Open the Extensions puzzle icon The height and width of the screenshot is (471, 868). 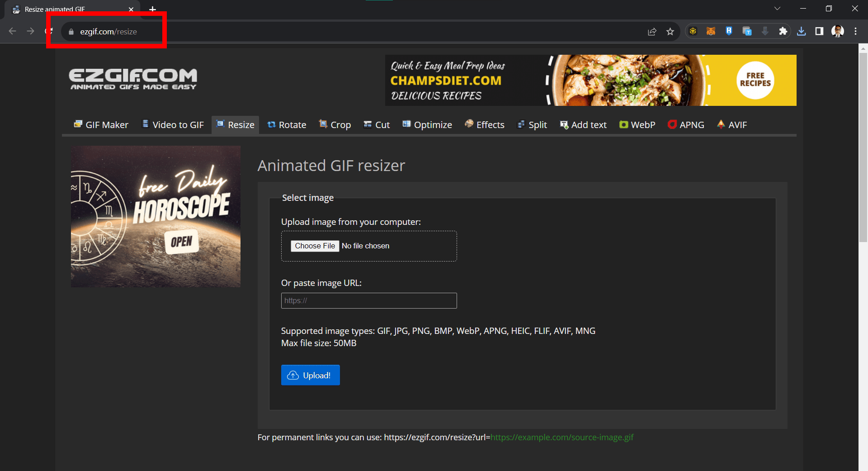point(783,31)
